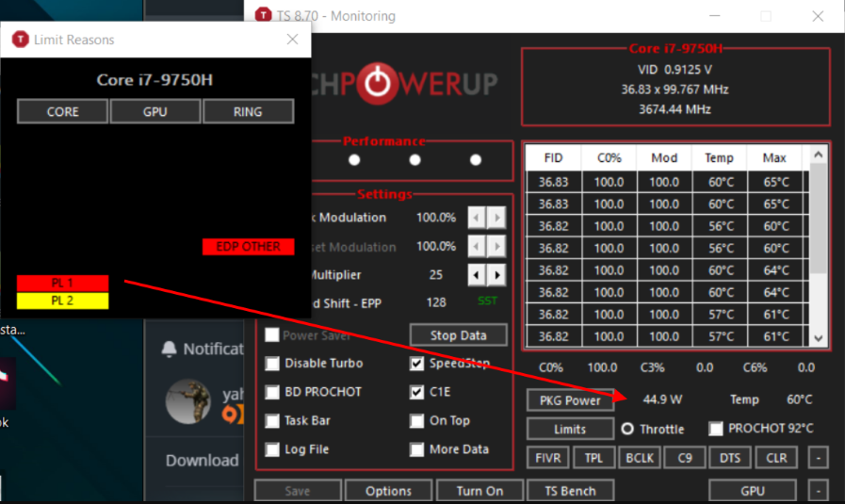845x504 pixels.
Task: Open the GPU limit reasons tab
Action: coord(155,111)
